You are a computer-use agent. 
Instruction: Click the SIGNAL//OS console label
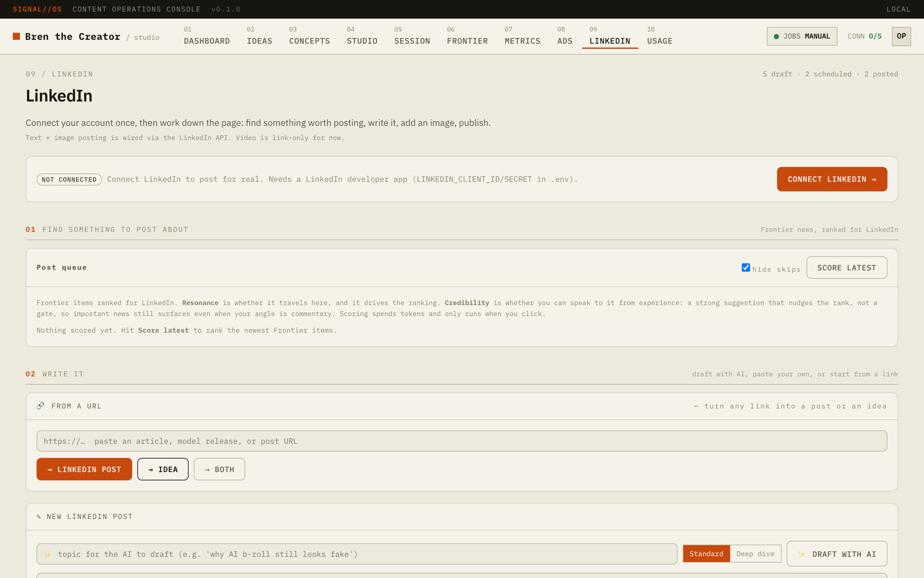point(37,9)
